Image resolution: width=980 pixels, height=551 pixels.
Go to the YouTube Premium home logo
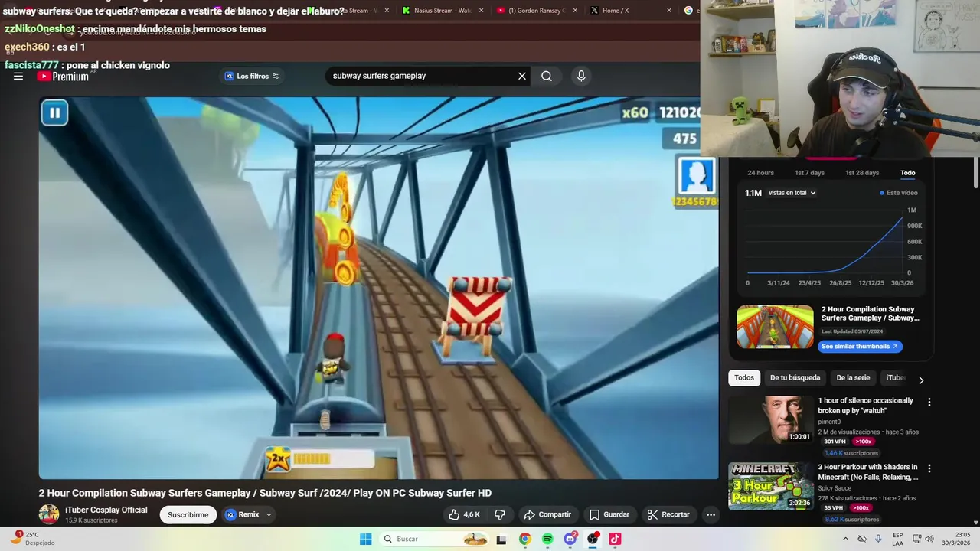[x=63, y=76]
